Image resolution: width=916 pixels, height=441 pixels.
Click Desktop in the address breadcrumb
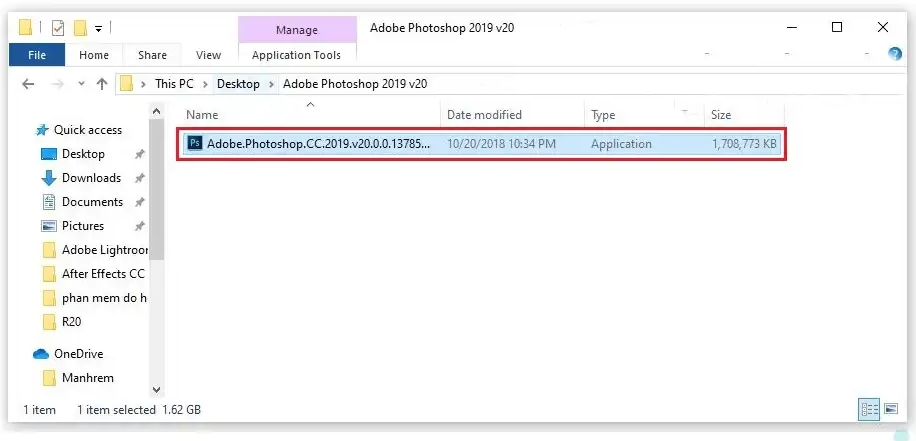point(238,84)
